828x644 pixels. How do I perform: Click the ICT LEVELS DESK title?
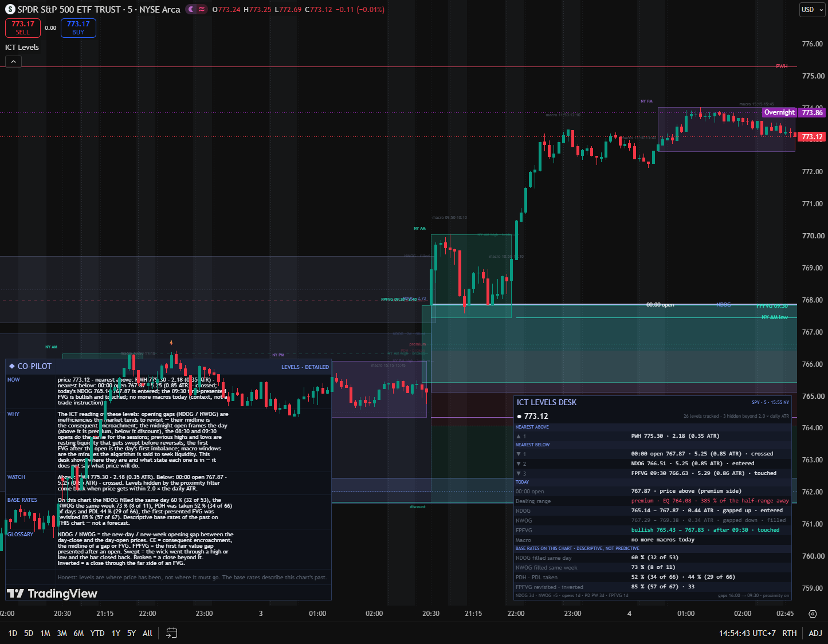pyautogui.click(x=547, y=402)
